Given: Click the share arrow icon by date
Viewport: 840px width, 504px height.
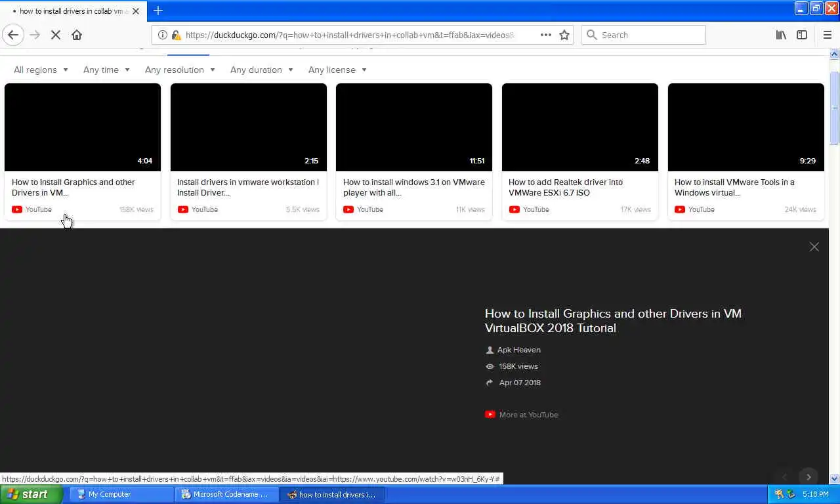Looking at the screenshot, I should pos(490,383).
